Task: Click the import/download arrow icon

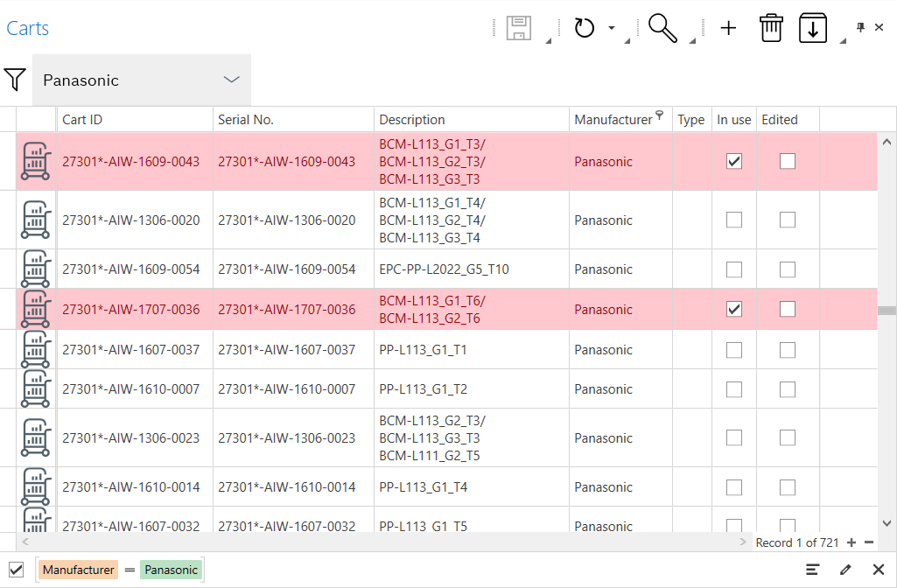Action: 812,28
